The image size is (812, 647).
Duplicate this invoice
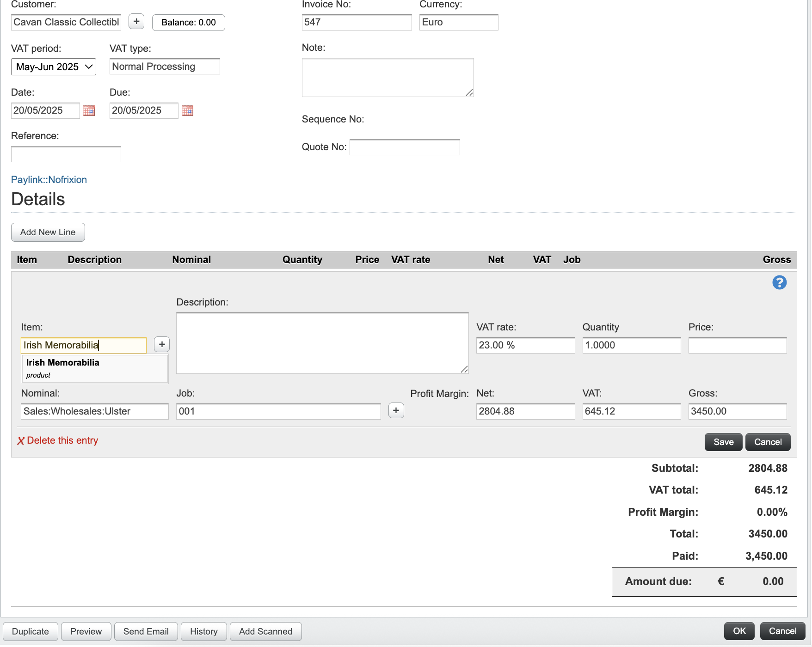31,631
